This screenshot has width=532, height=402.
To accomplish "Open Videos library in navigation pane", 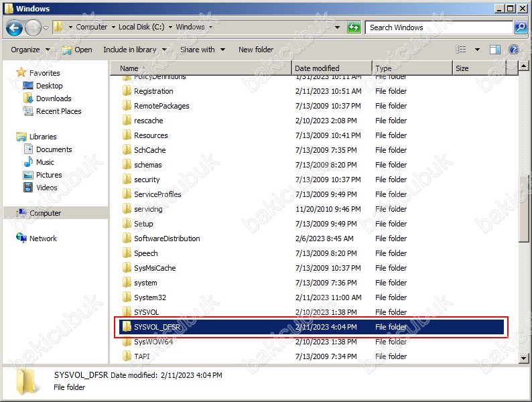I will coord(46,188).
